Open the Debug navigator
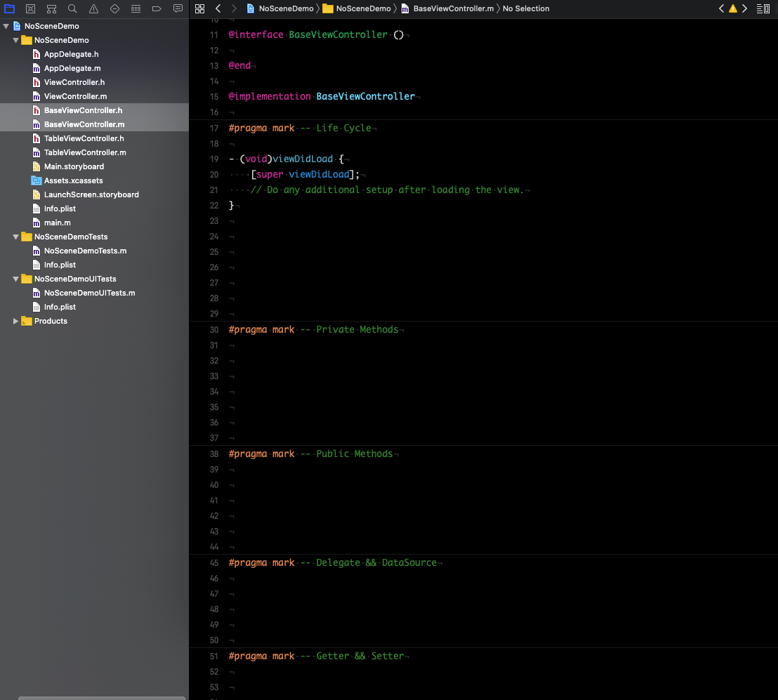Screen dimensions: 778x700 click(x=136, y=8)
